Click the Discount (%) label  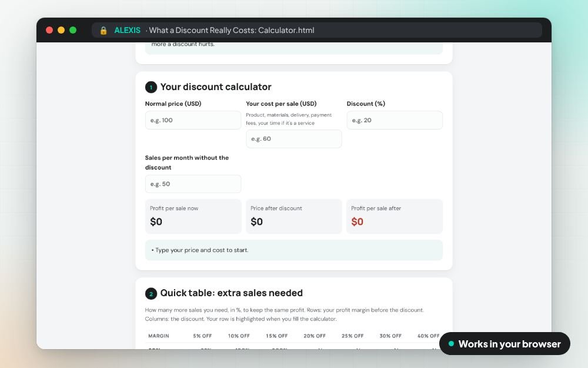(366, 104)
